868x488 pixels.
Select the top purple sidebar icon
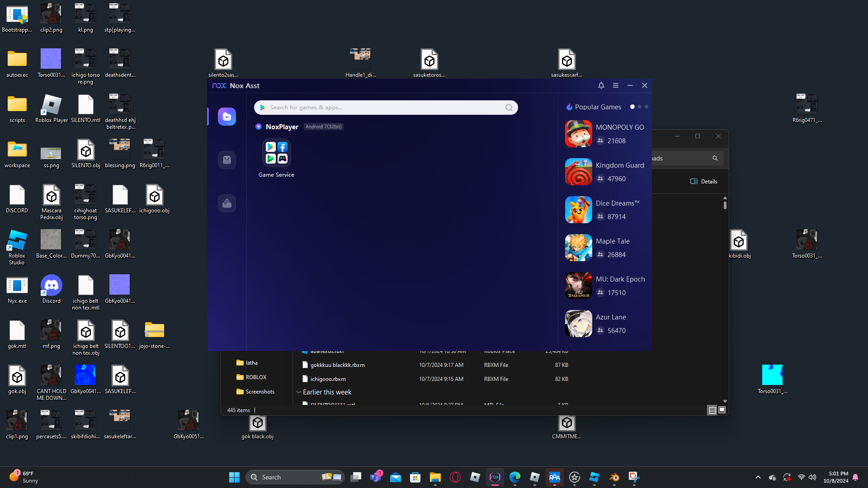(227, 117)
